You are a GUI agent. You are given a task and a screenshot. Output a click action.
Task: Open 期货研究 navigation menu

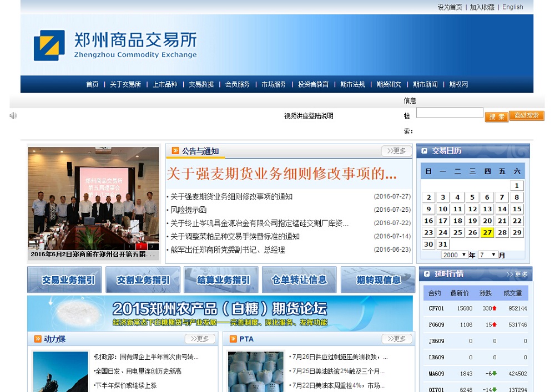coord(389,84)
